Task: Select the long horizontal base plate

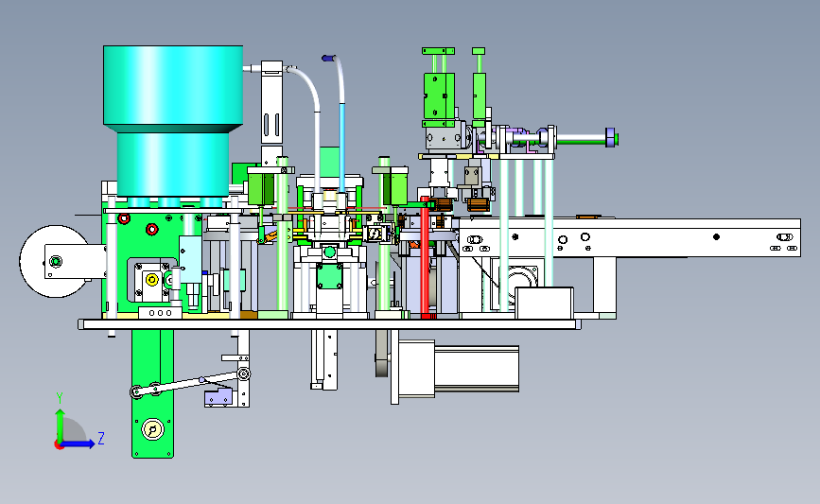Action: pyautogui.click(x=329, y=324)
